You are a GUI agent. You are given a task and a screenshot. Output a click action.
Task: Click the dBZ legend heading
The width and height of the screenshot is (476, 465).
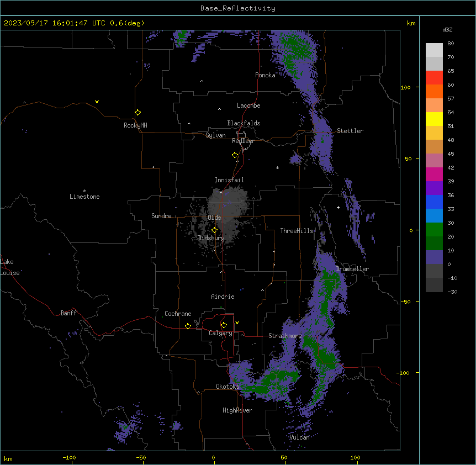tap(447, 30)
